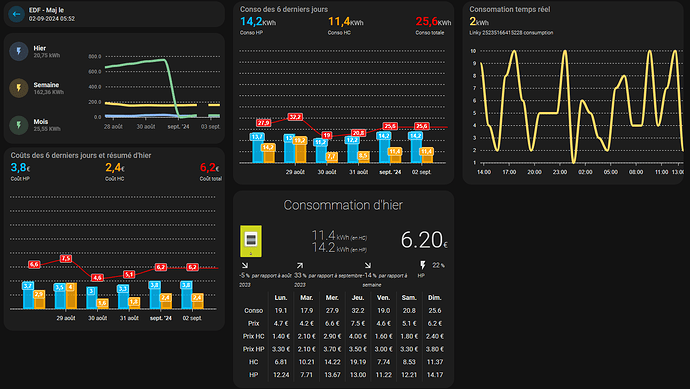Click the Dim. column header
Image resolution: width=690 pixels, height=389 pixels.
click(434, 297)
